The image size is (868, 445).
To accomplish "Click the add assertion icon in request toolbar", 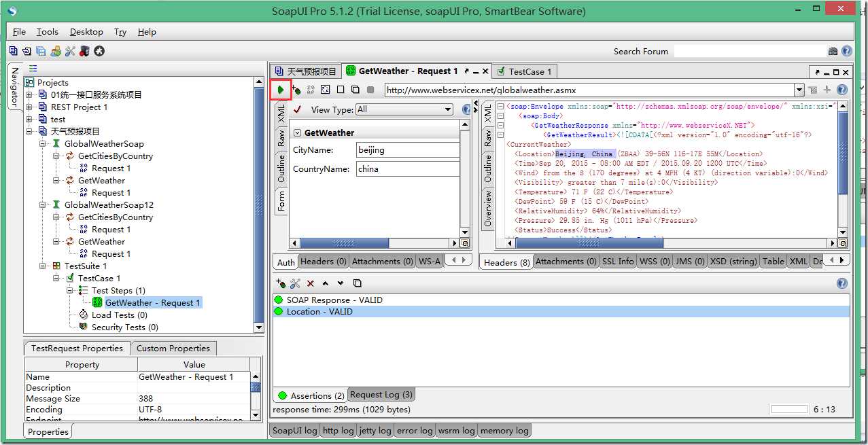I will click(296, 90).
